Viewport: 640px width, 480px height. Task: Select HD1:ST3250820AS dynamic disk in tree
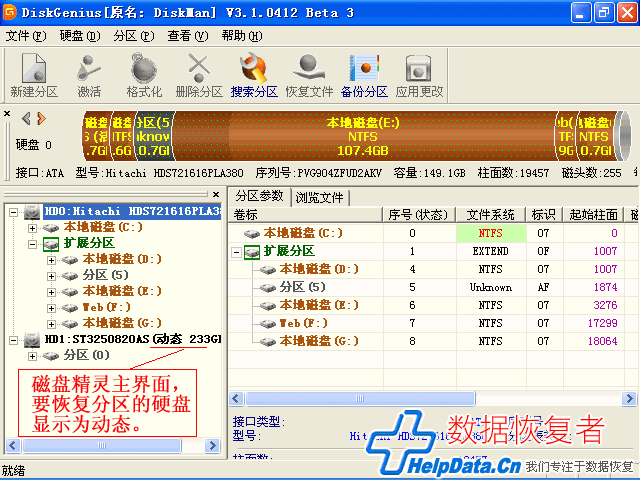pyautogui.click(x=132, y=339)
